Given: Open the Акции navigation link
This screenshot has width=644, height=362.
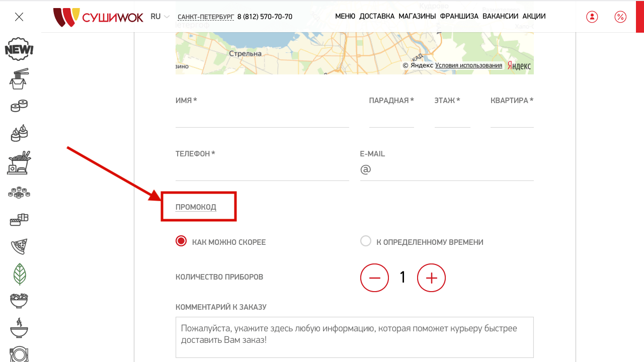Looking at the screenshot, I should (x=534, y=17).
